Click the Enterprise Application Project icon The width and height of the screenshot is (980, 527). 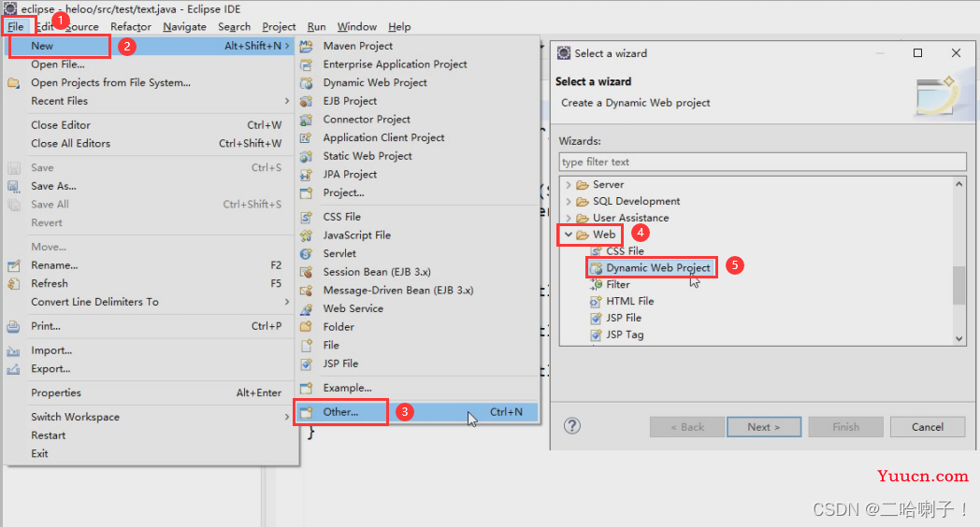coord(307,64)
